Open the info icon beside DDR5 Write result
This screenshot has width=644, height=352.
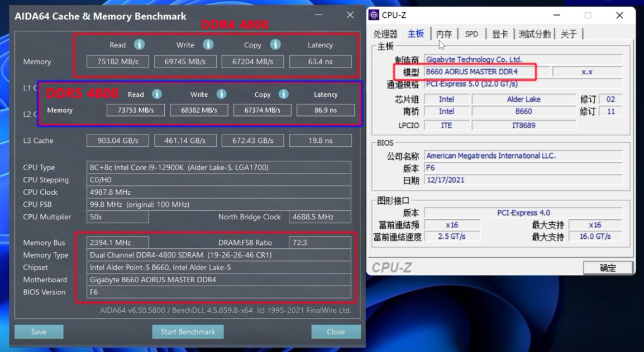pyautogui.click(x=222, y=94)
